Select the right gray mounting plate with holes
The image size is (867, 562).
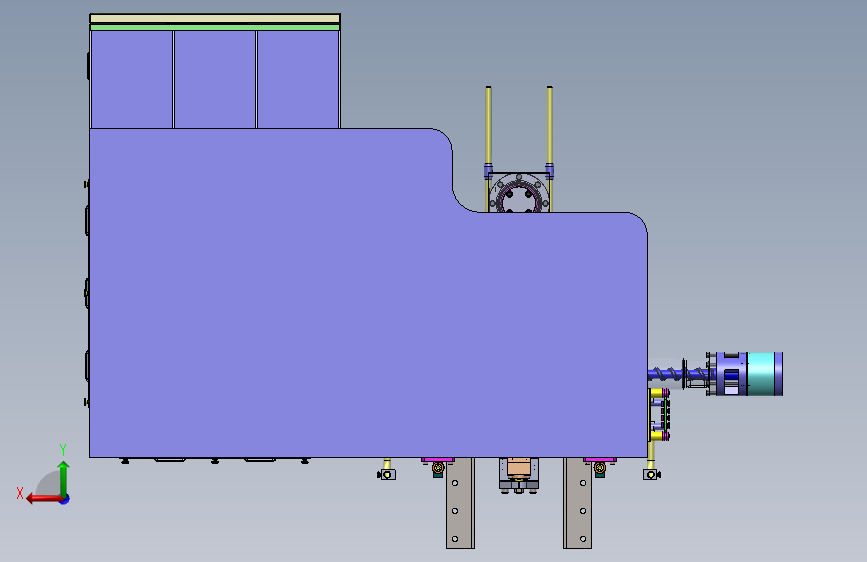point(577,503)
